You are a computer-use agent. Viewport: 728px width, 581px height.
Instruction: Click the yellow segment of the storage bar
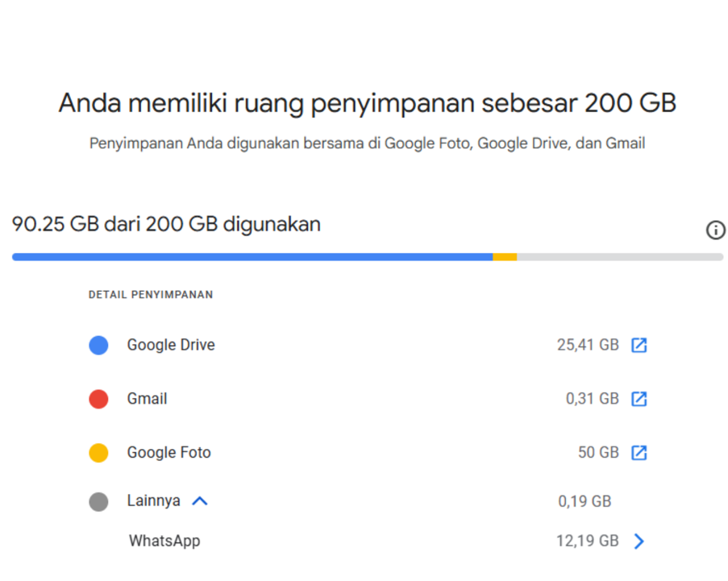(505, 257)
